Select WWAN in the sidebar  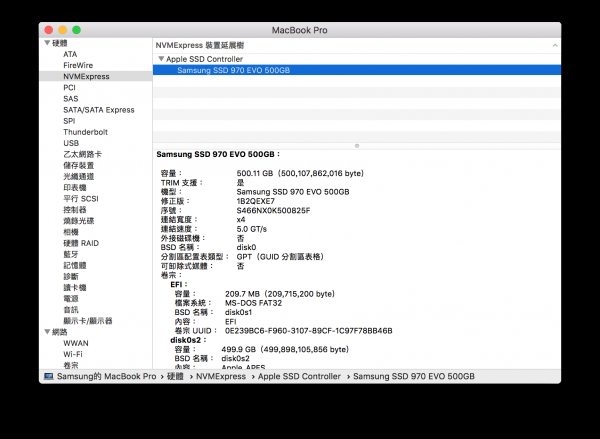coord(76,343)
